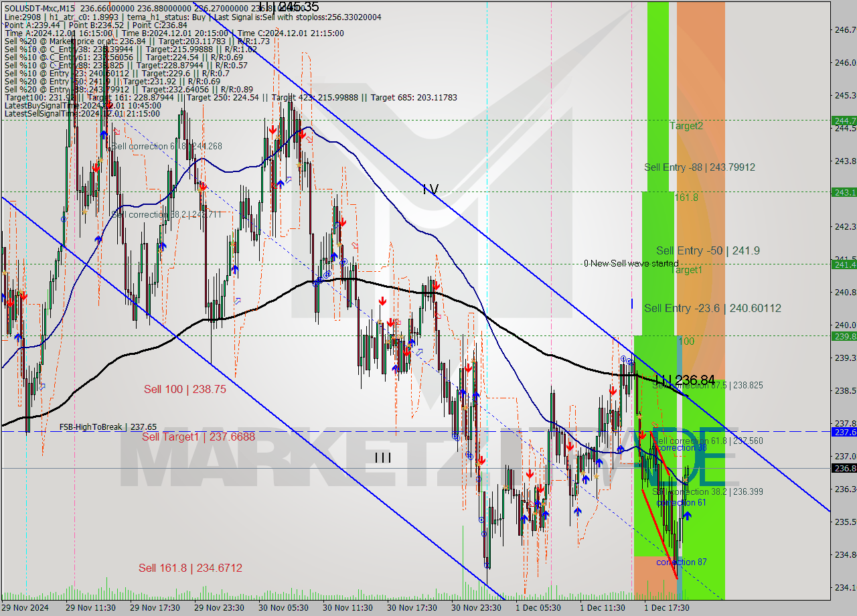Click the row with Target:232.64056
857x616 pixels.
[129, 89]
